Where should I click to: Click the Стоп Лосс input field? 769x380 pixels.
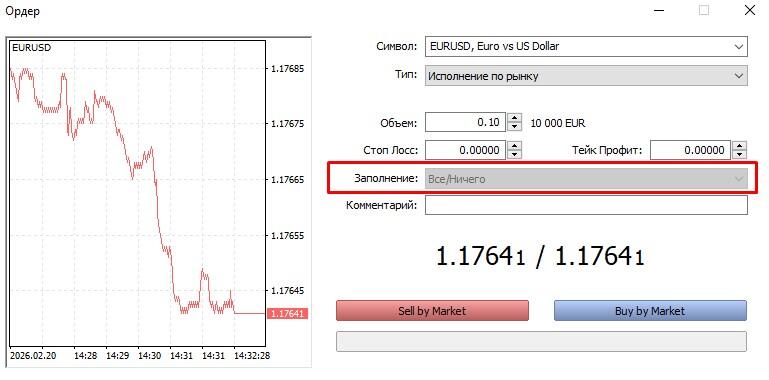465,150
